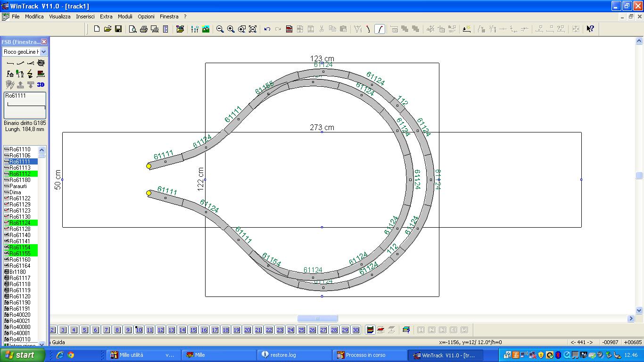Open the Moduli menu

(125, 16)
